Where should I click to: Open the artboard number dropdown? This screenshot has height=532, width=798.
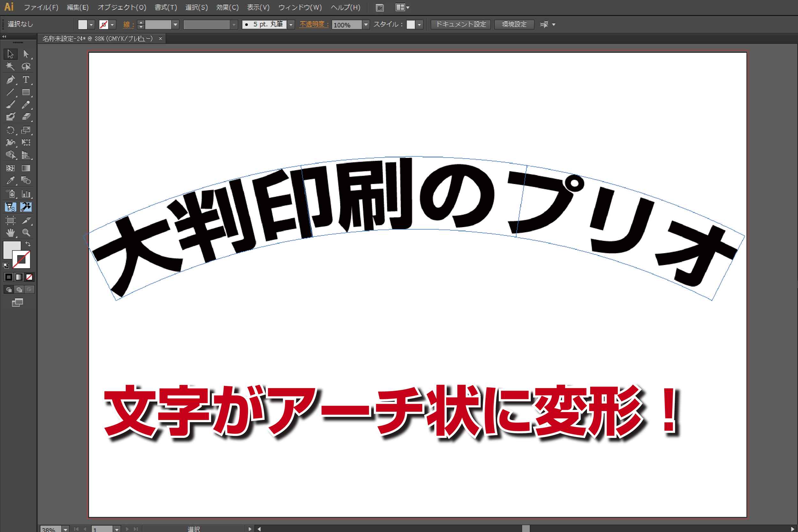(x=117, y=529)
